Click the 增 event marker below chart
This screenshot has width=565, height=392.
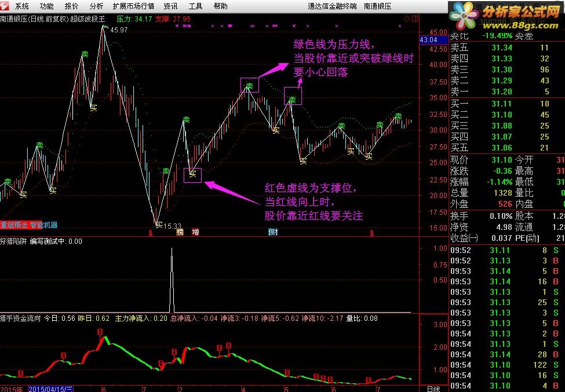(195, 232)
